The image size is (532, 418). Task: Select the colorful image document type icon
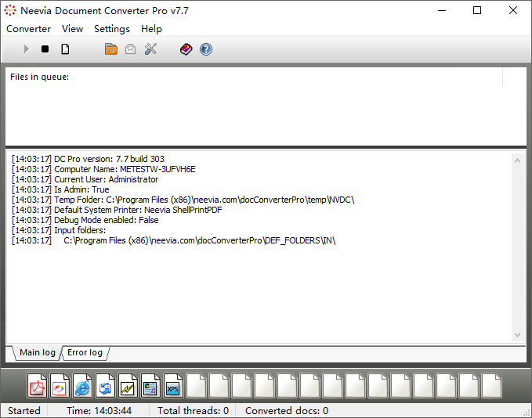tap(60, 385)
